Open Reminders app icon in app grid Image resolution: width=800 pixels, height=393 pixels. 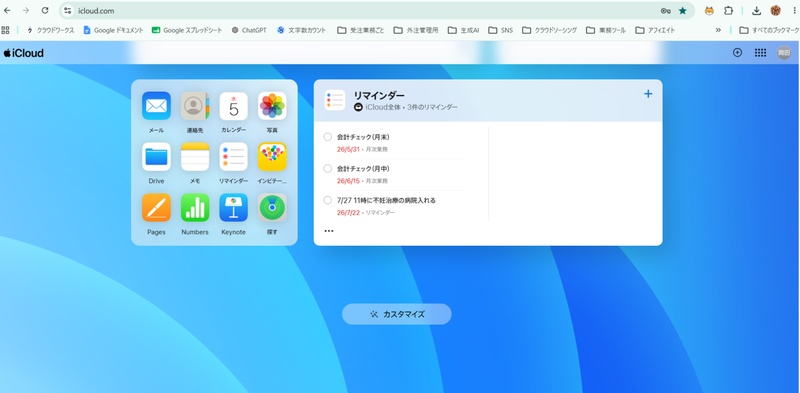[x=234, y=157]
